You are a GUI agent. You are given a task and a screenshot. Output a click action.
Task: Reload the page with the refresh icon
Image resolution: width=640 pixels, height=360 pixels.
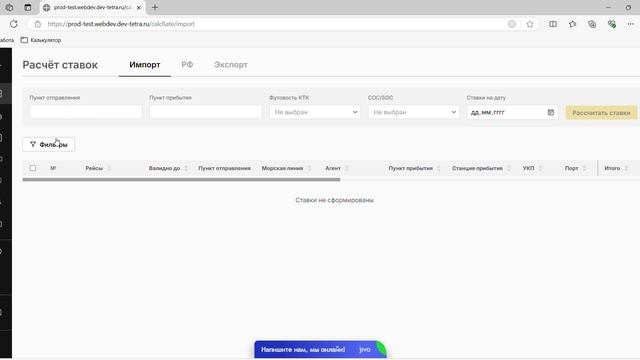pos(13,24)
